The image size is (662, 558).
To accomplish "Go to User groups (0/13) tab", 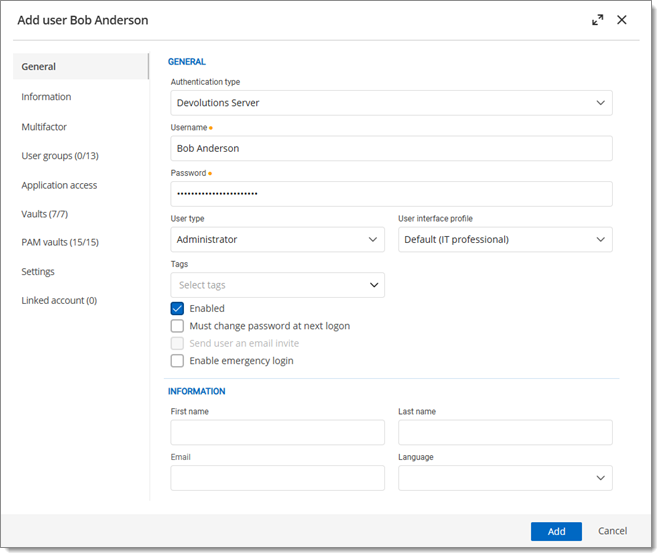I will [60, 156].
